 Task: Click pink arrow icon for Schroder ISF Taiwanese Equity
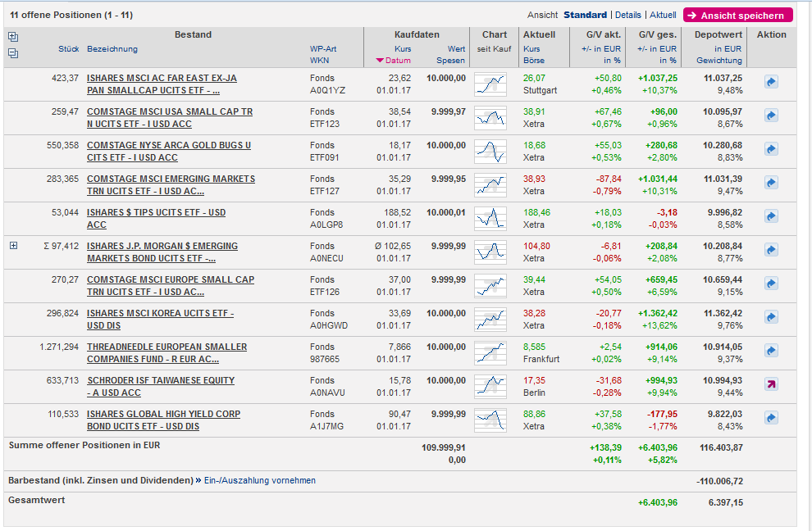[771, 384]
